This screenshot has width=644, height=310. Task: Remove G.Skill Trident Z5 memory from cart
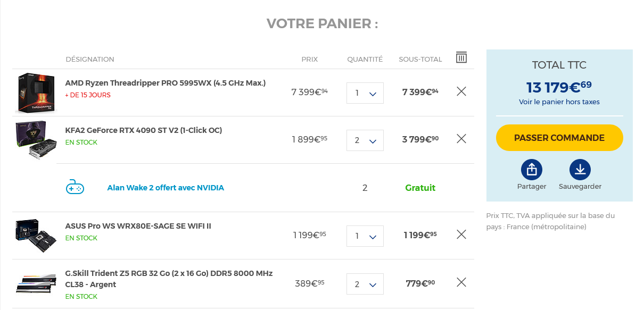(x=461, y=282)
